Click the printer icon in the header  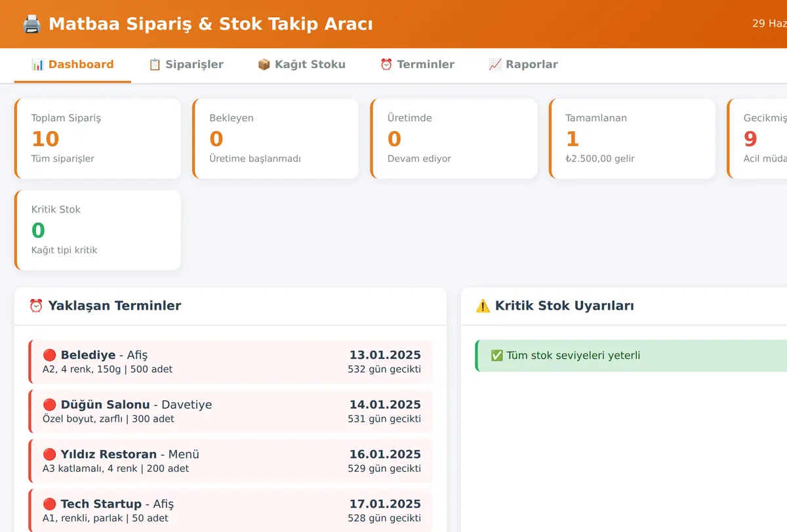[x=31, y=24]
